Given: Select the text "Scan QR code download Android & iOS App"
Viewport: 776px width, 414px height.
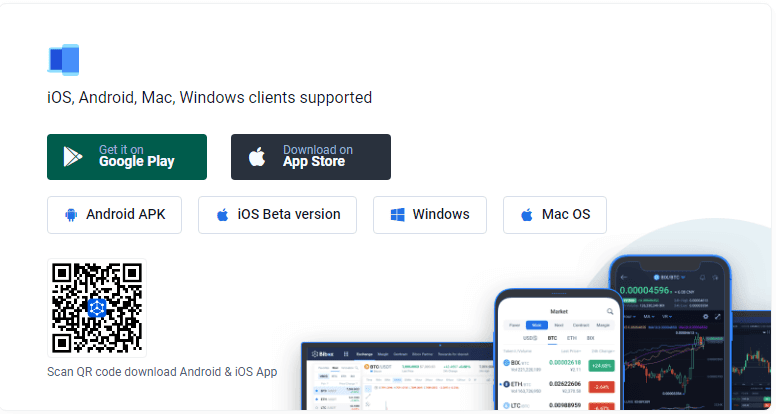Looking at the screenshot, I should tap(162, 371).
